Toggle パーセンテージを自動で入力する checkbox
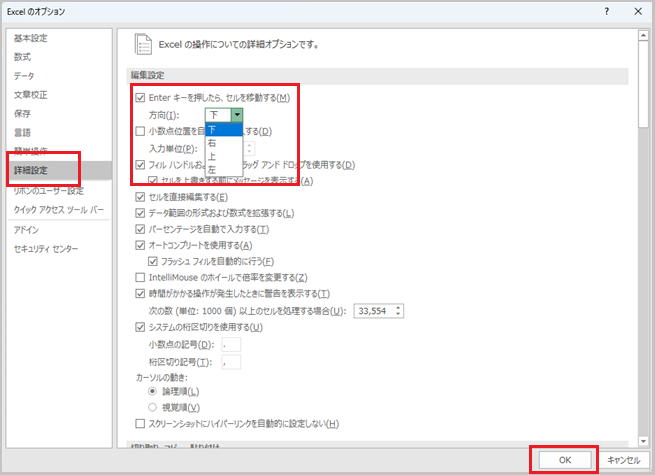Image resolution: width=655 pixels, height=475 pixels. [140, 229]
